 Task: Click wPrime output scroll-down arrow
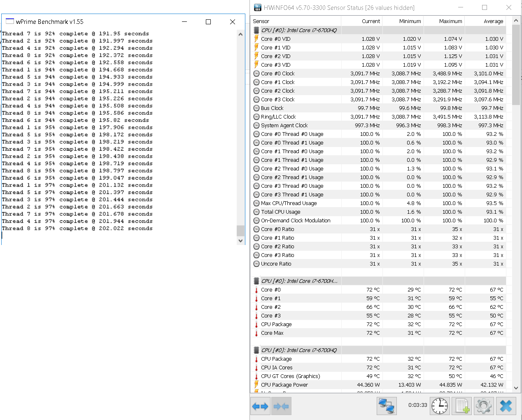(241, 241)
